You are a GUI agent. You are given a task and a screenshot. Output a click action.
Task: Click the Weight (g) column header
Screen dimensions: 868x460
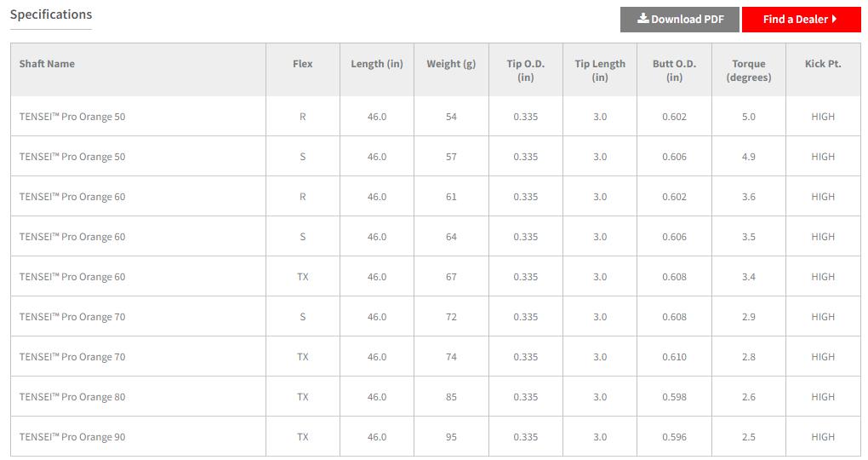[451, 64]
